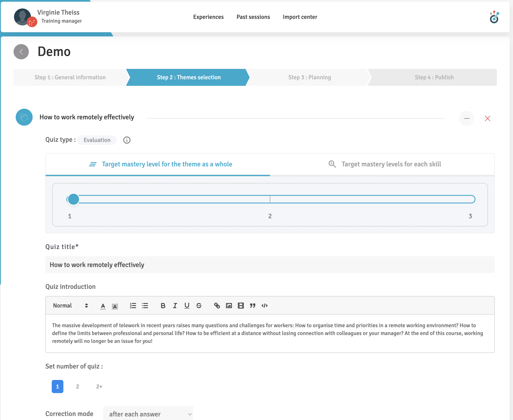Open Import center menu

pyautogui.click(x=300, y=17)
